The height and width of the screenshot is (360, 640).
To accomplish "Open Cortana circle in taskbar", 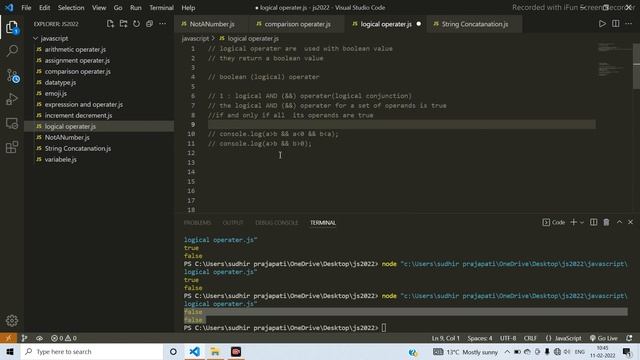I will [173, 351].
